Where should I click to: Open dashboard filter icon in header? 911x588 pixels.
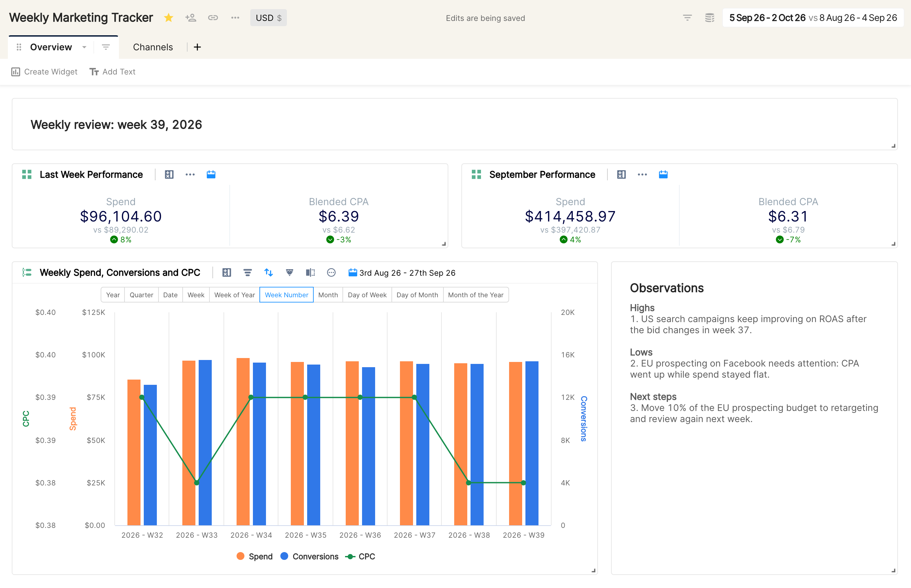(687, 18)
